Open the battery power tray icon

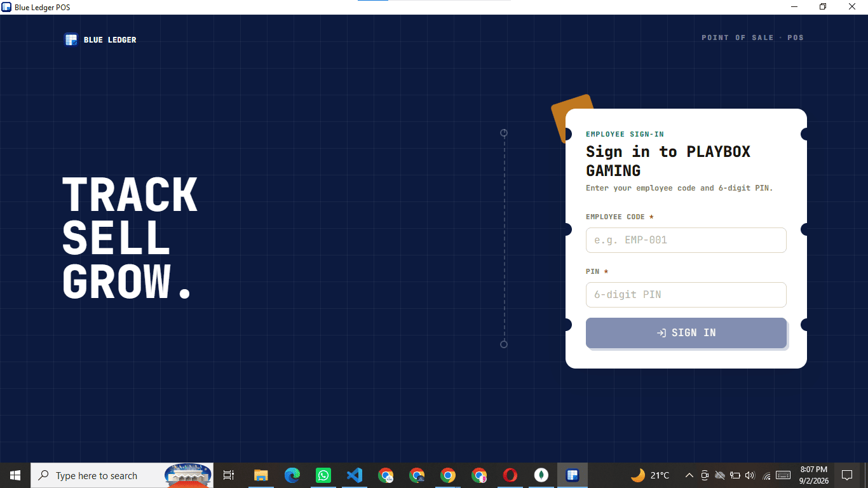pos(735,475)
